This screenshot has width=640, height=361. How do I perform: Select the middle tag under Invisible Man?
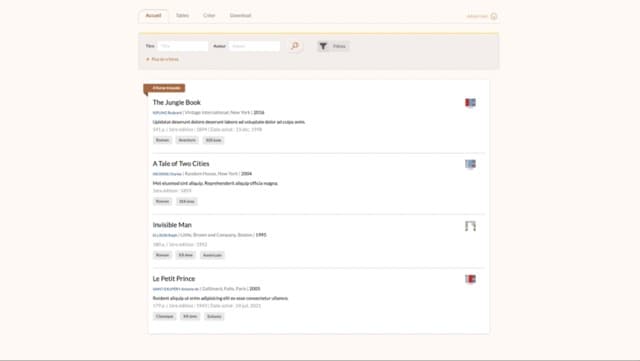[186, 255]
